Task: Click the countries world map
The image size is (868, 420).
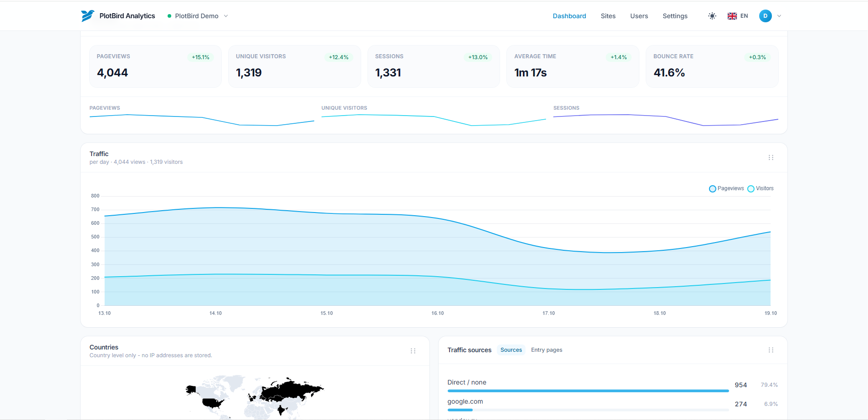Action: (x=255, y=397)
